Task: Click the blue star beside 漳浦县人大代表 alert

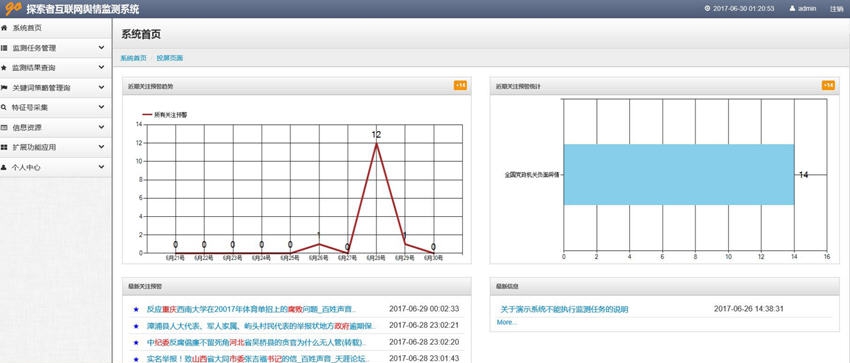Action: [x=136, y=326]
